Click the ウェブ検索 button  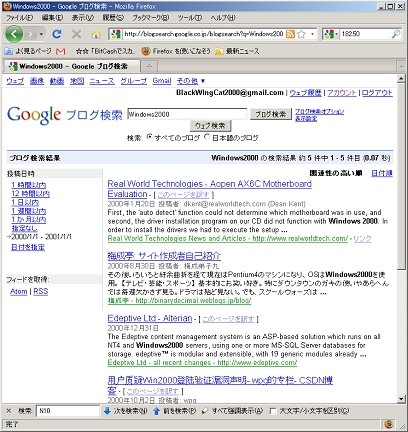point(210,126)
